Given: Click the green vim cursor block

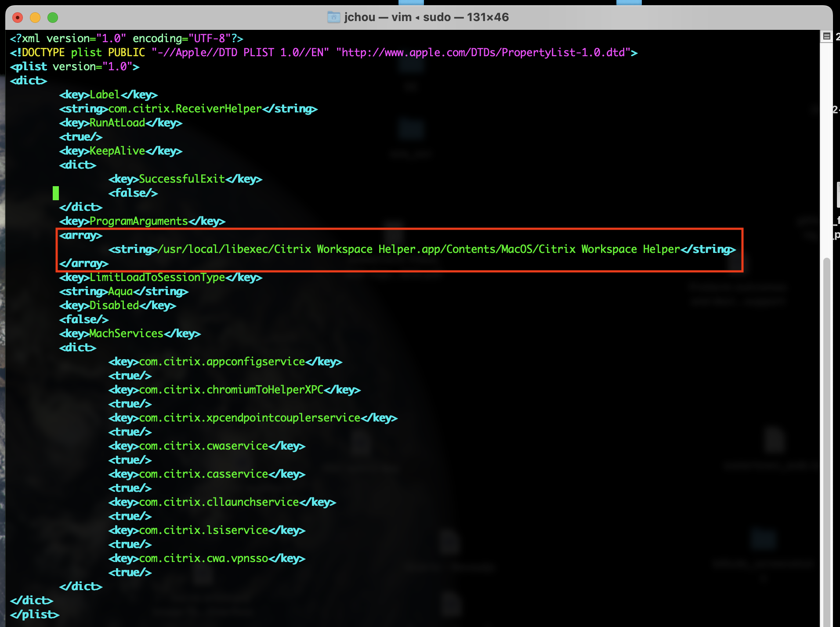Looking at the screenshot, I should [56, 193].
